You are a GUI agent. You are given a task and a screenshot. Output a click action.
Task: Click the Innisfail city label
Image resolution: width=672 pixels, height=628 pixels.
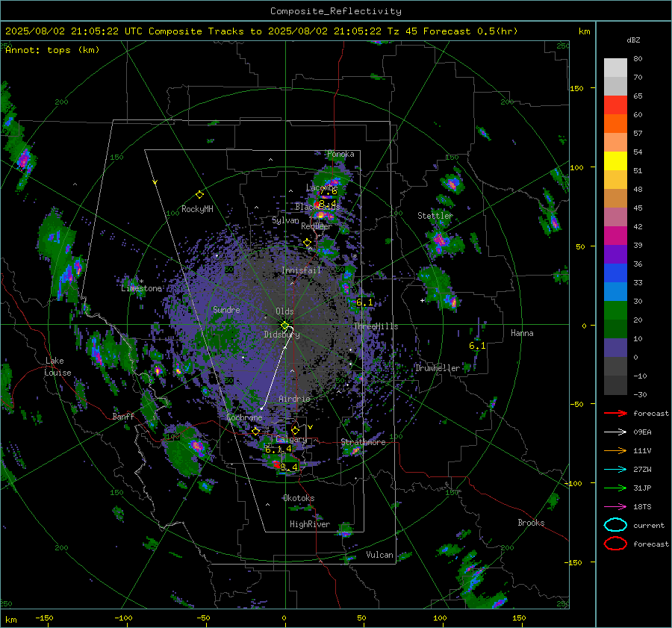point(301,270)
